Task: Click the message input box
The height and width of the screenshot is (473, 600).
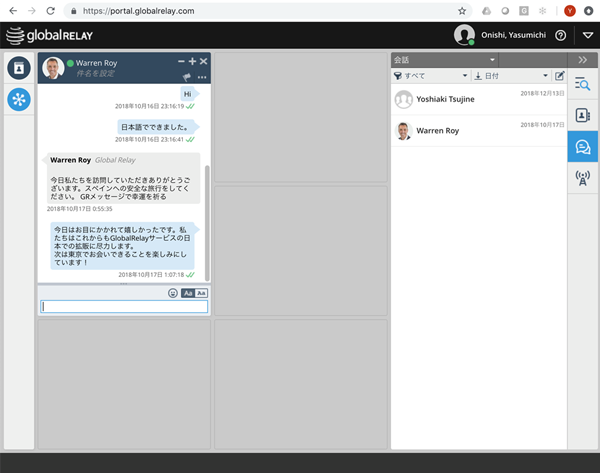Action: 124,307
